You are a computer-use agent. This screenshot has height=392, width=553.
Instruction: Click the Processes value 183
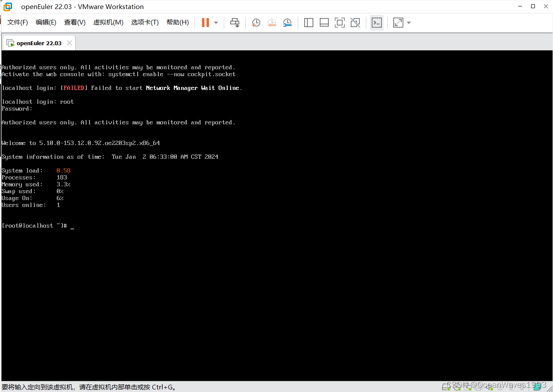pyautogui.click(x=62, y=177)
